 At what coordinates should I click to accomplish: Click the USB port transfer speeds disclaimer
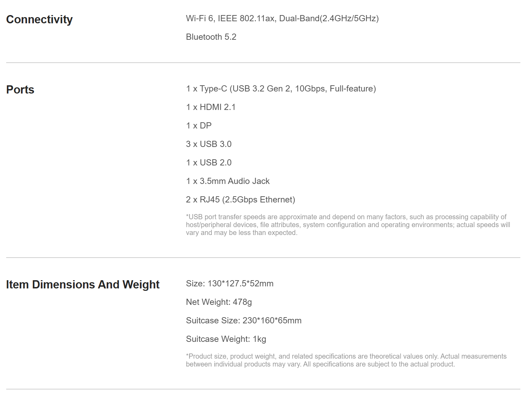(348, 225)
